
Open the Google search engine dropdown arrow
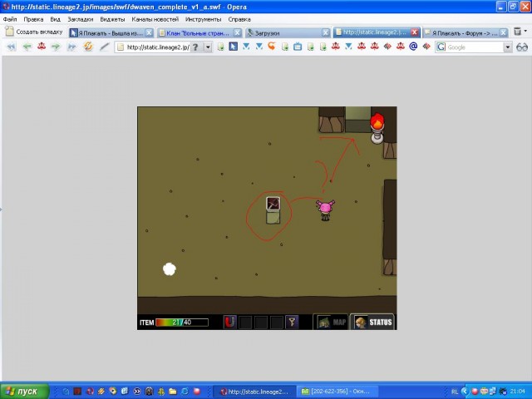pyautogui.click(x=508, y=47)
